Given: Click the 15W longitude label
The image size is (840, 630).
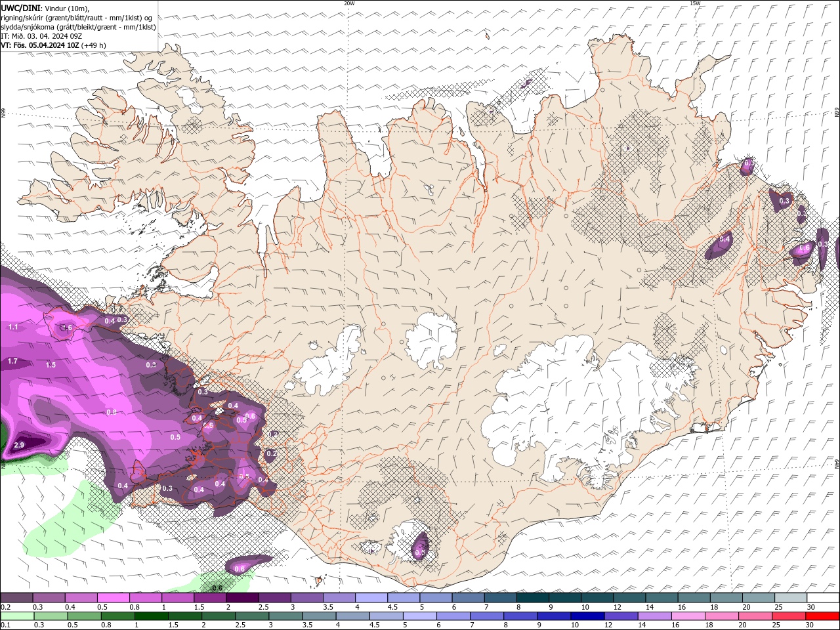Looking at the screenshot, I should pos(695,3).
